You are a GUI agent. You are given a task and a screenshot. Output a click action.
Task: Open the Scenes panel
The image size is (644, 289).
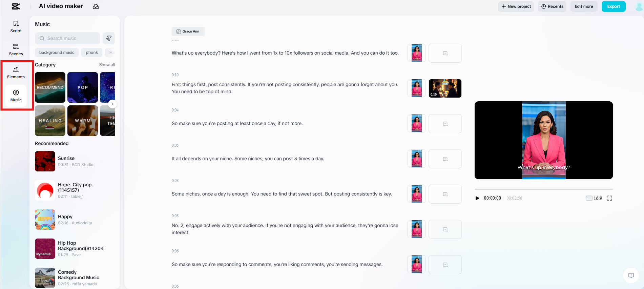click(16, 49)
